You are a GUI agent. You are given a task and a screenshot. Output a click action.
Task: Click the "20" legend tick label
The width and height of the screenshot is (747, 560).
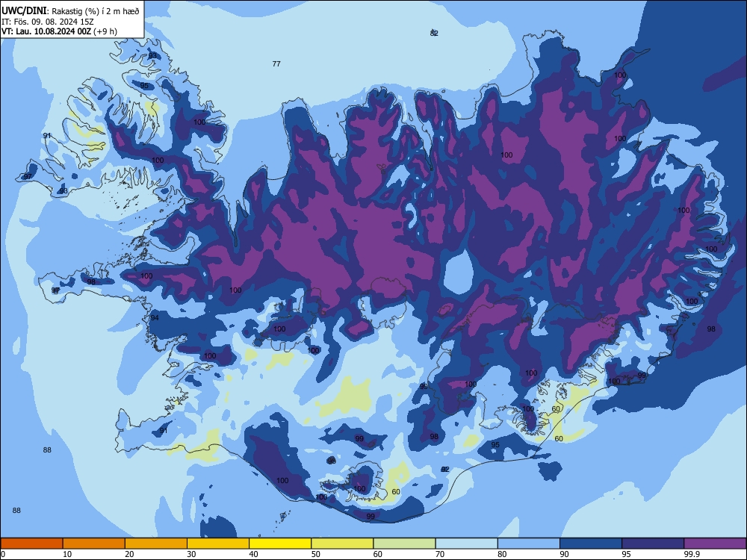click(x=129, y=554)
